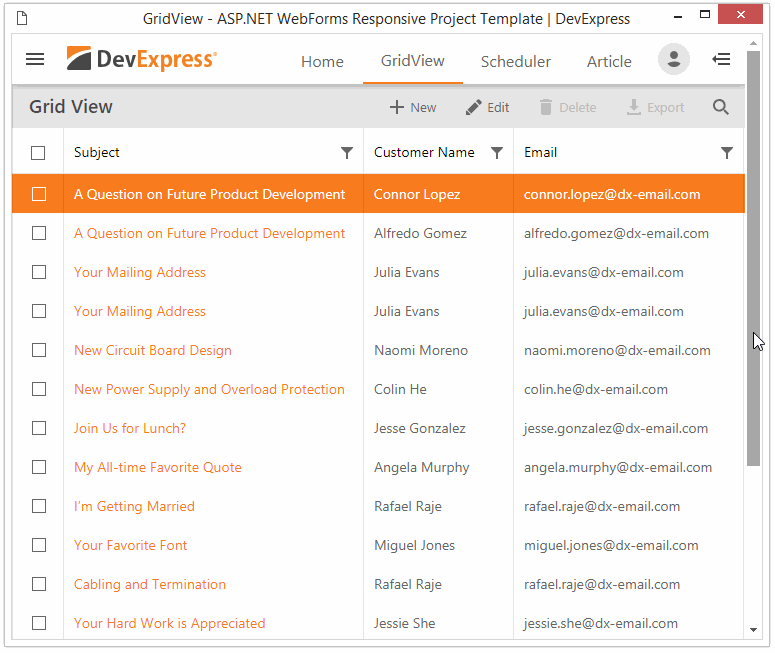Open the Email column filter dropdown

pyautogui.click(x=727, y=153)
